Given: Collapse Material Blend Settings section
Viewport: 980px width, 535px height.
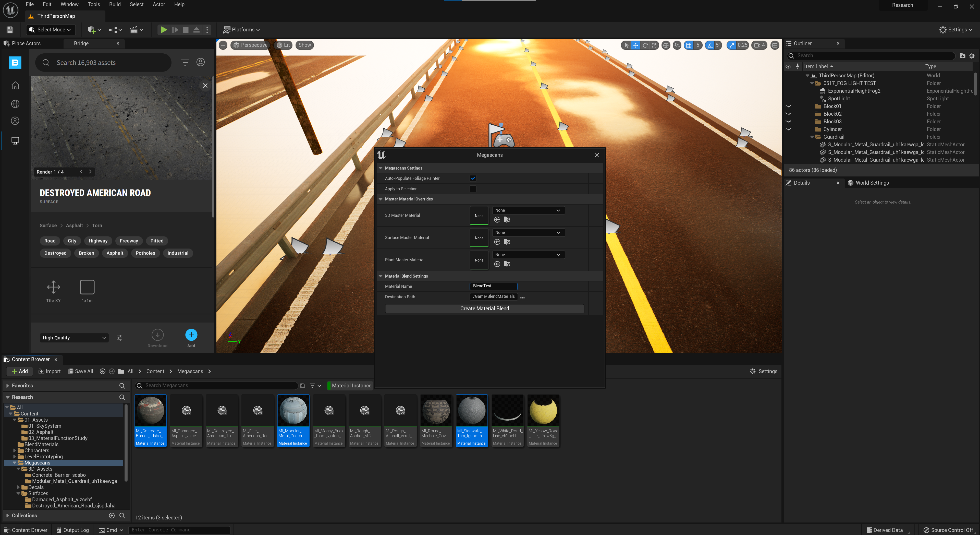Looking at the screenshot, I should click(381, 276).
